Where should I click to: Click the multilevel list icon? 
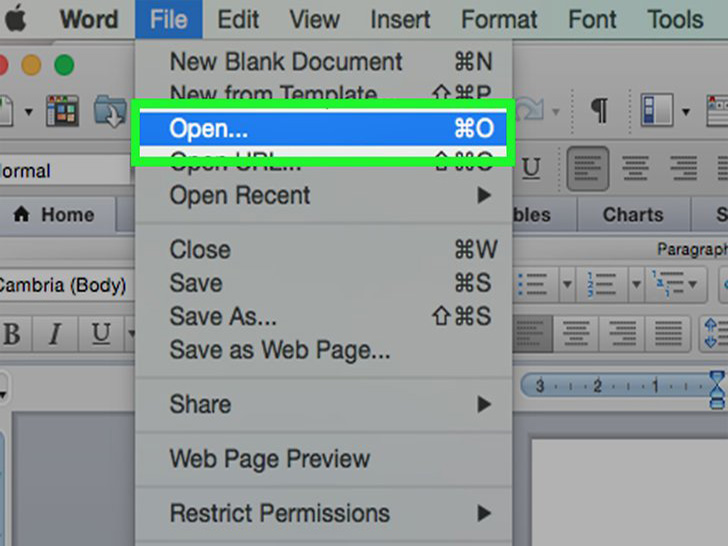[670, 284]
